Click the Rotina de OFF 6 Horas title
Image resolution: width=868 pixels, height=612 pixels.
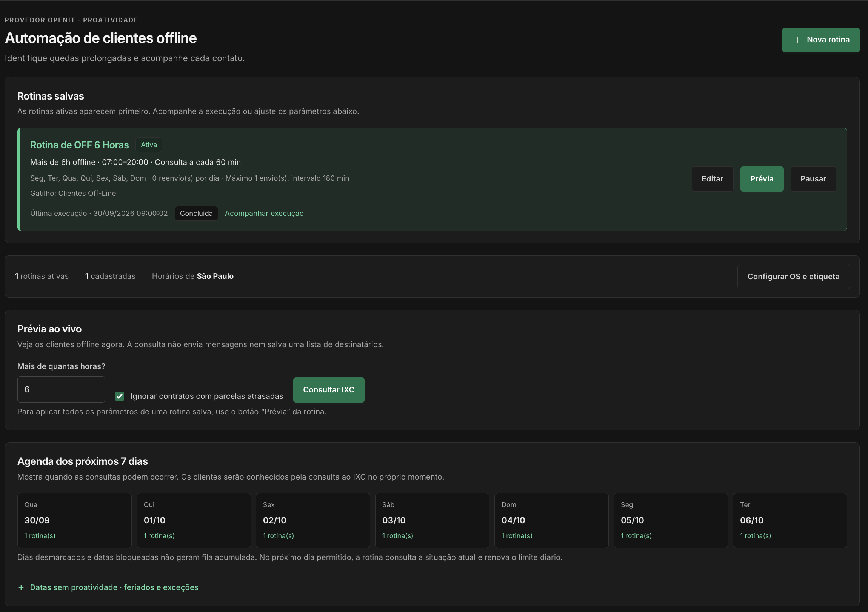pos(79,145)
